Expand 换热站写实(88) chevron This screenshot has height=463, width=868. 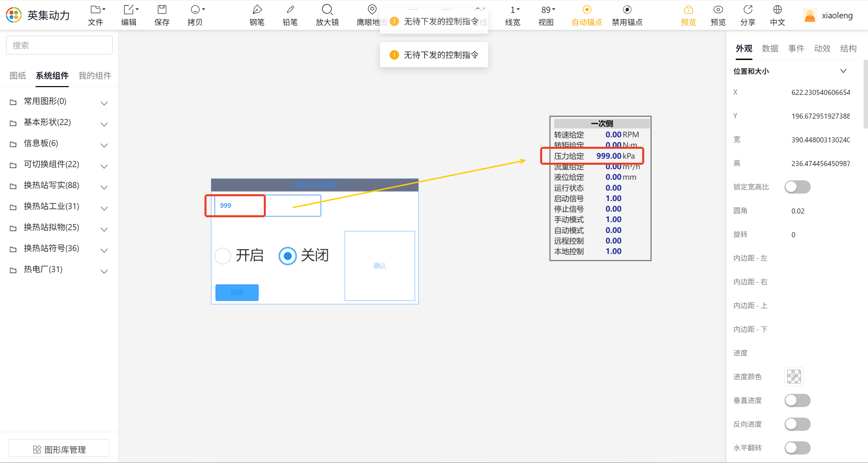tap(104, 187)
